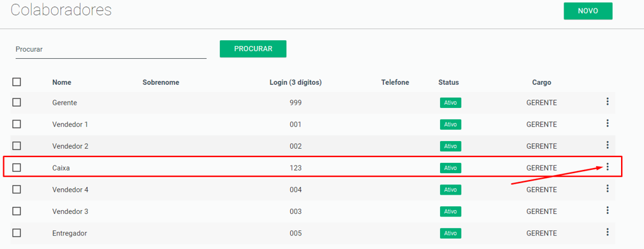Select the name Entregador
Image resolution: width=644 pixels, height=249 pixels.
point(70,234)
